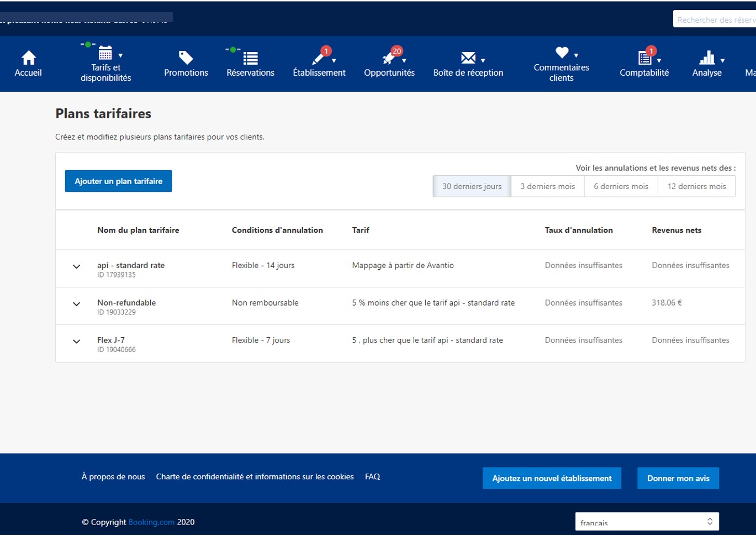The width and height of the screenshot is (756, 535).
Task: Open the Établissement menu item
Action: coord(319,57)
